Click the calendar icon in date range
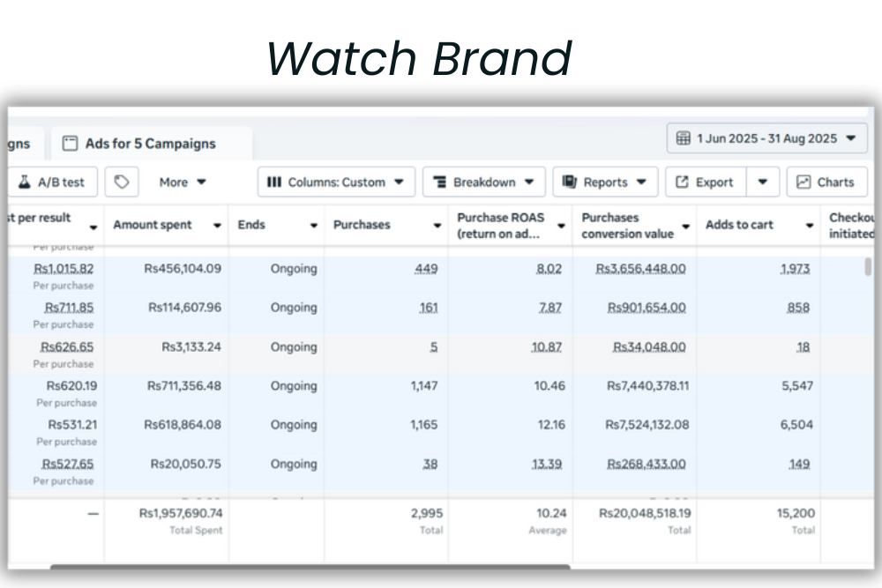 coord(683,138)
